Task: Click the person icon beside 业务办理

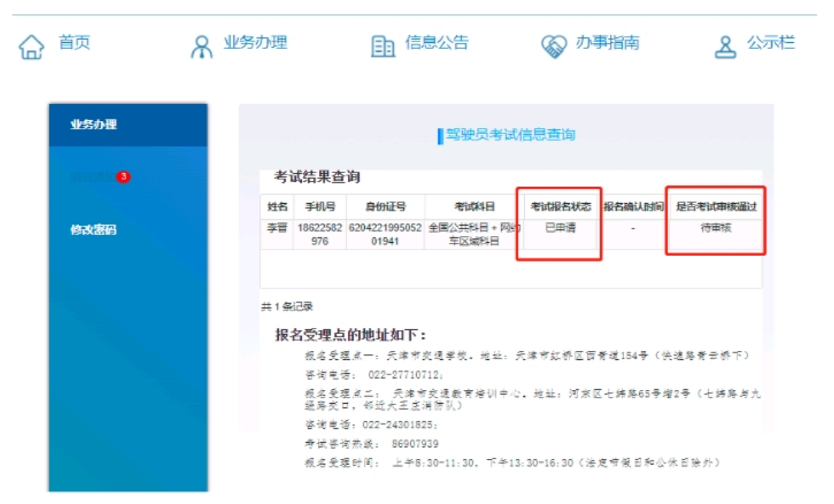Action: (201, 47)
